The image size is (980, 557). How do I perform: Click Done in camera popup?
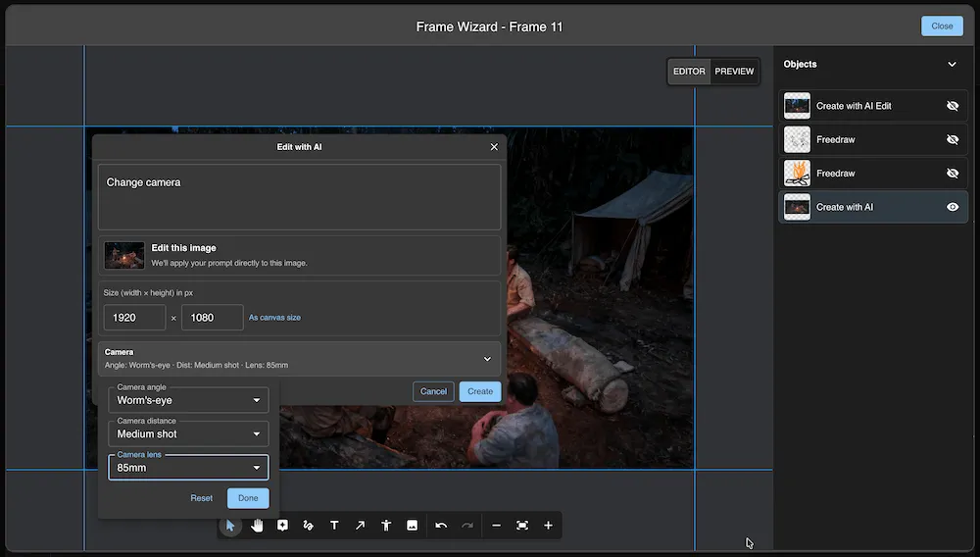point(248,498)
